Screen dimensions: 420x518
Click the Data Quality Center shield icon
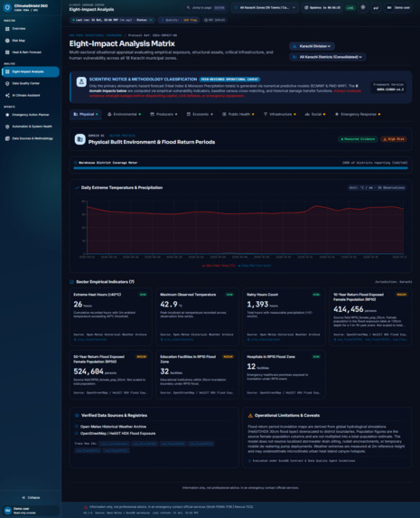(7, 83)
